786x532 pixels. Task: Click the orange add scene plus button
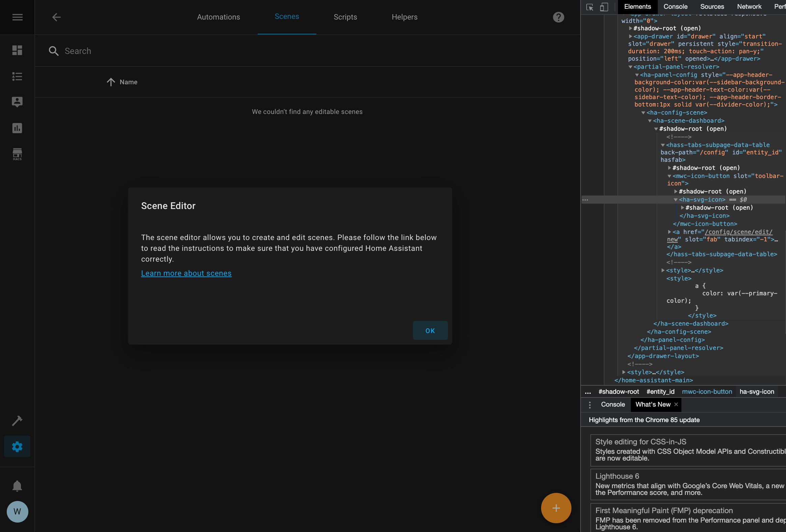[x=556, y=508]
